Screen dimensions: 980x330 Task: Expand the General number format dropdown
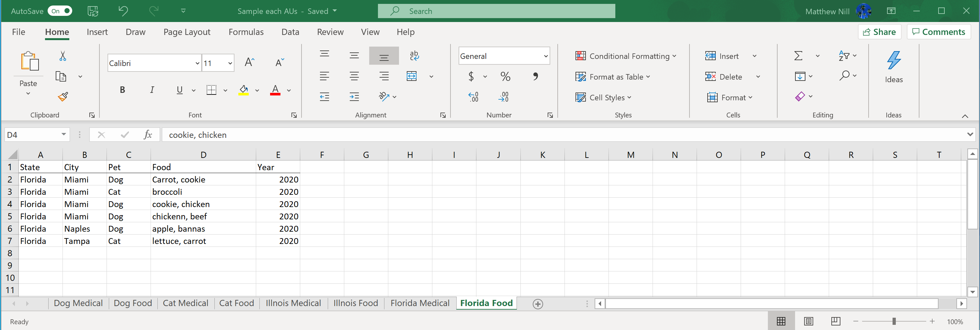546,56
